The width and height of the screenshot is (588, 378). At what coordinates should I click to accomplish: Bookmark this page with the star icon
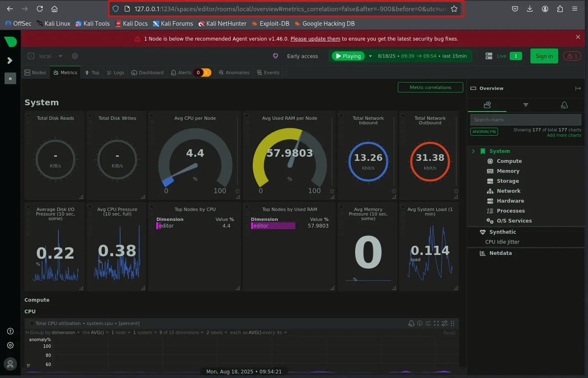click(454, 9)
